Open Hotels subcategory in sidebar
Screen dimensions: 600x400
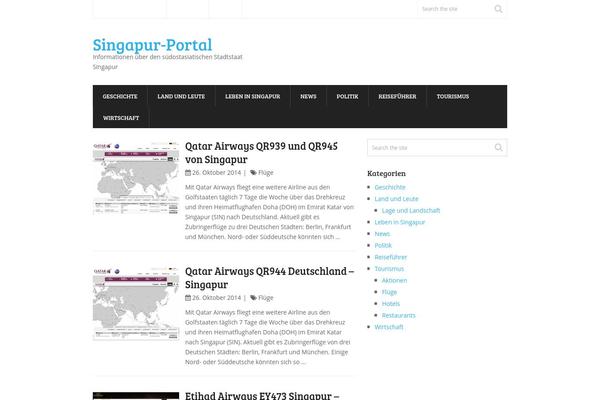(x=391, y=304)
